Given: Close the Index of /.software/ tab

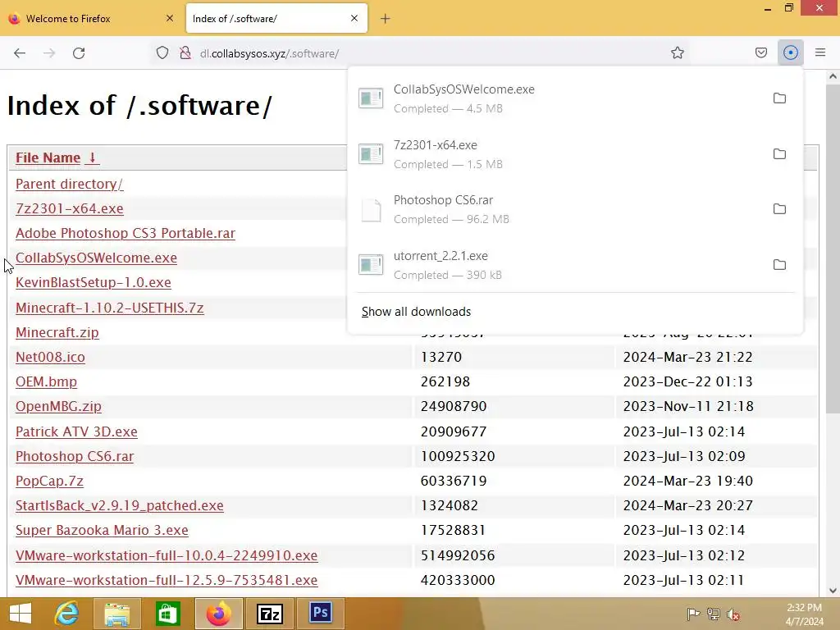Looking at the screenshot, I should [x=354, y=18].
